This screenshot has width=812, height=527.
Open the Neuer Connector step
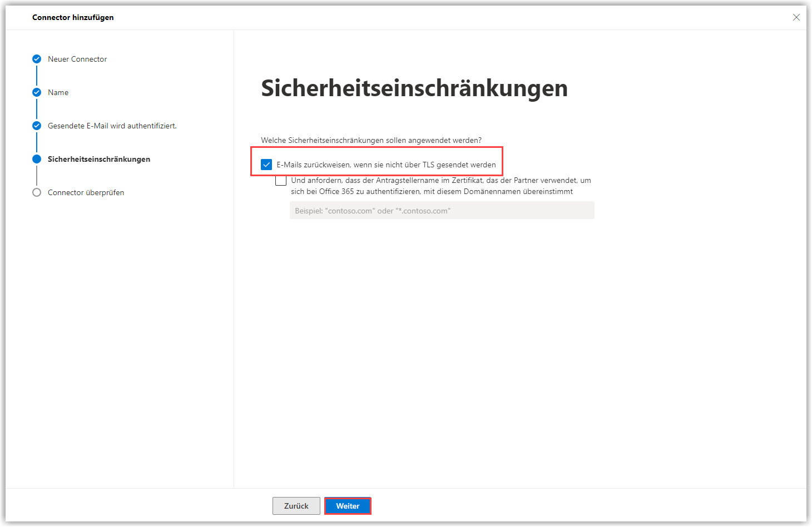click(77, 59)
